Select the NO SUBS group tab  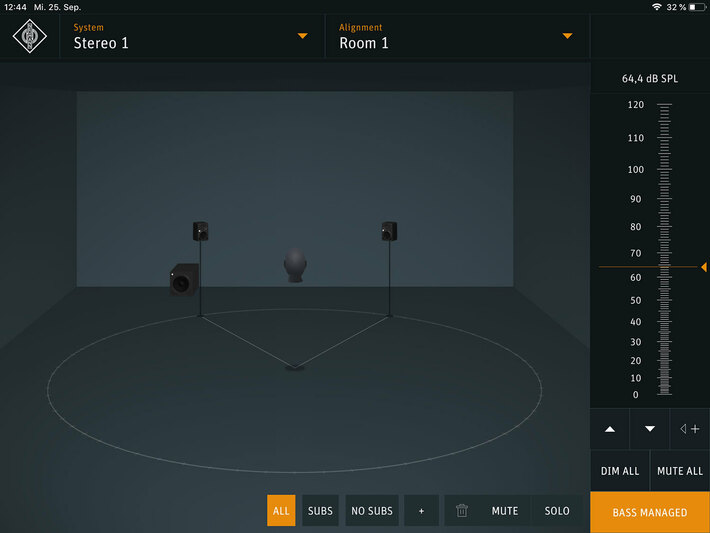point(372,511)
